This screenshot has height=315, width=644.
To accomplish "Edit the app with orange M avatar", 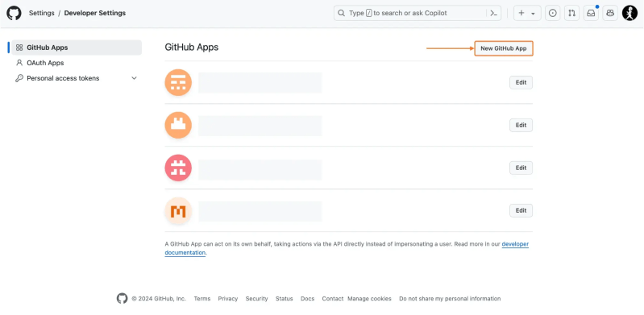I will [521, 211].
